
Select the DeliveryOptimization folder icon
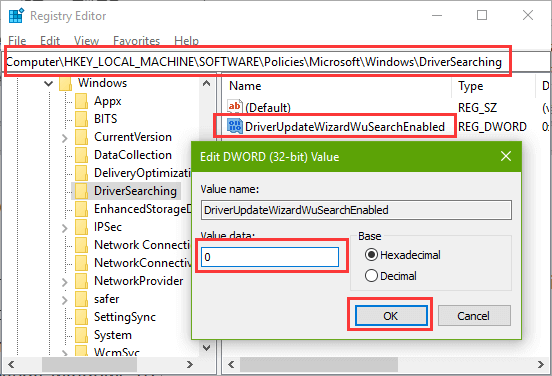(81, 173)
